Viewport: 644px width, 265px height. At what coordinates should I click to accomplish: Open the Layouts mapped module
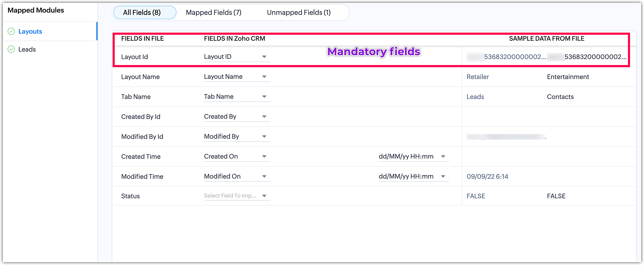[x=30, y=31]
